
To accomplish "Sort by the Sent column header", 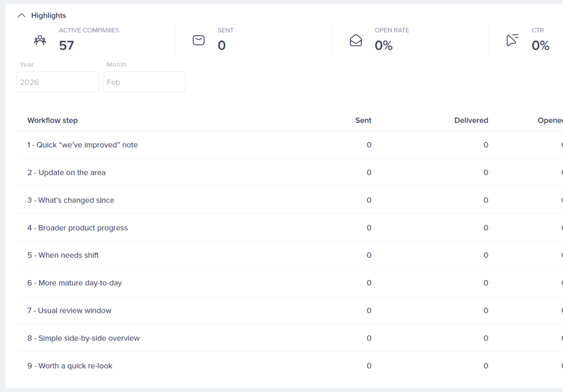I will (363, 120).
